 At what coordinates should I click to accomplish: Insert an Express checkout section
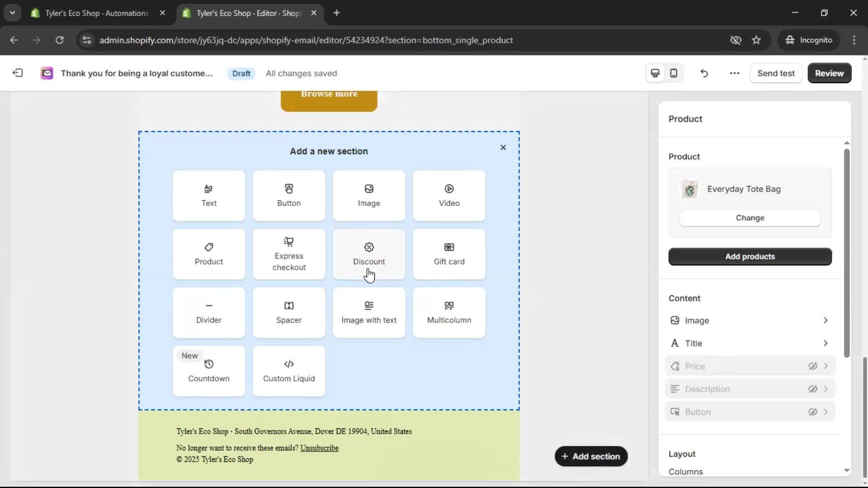click(x=288, y=254)
